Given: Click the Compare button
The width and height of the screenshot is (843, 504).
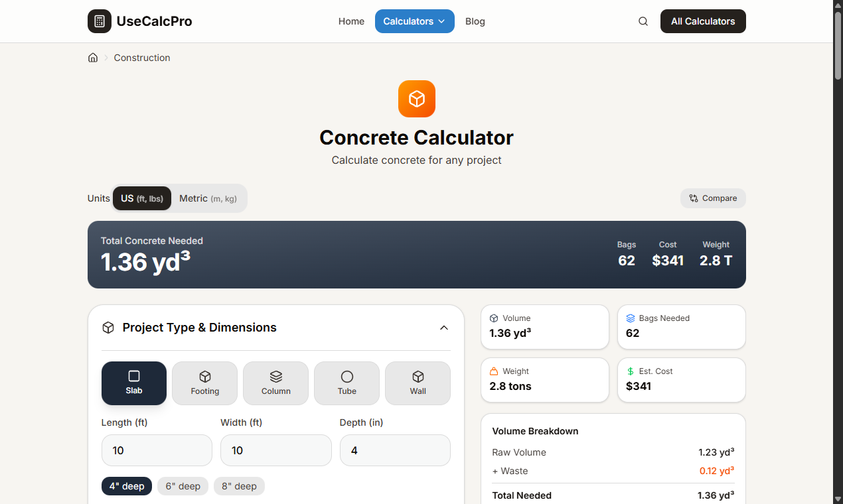Looking at the screenshot, I should coord(713,198).
